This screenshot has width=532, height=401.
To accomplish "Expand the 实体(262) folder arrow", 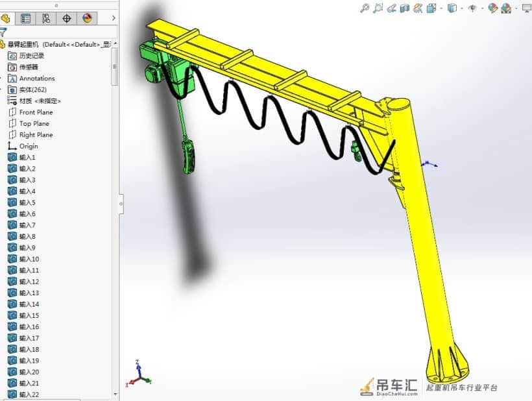I will coord(1,90).
